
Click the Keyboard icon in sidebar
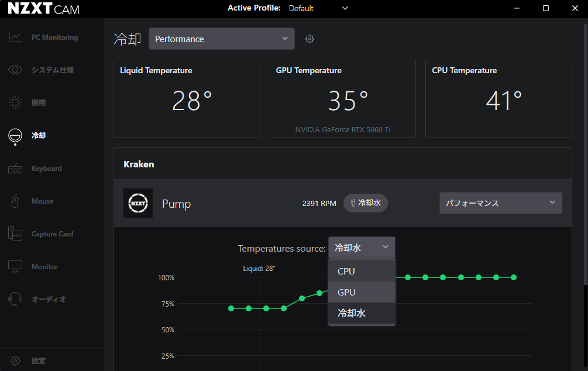coord(15,169)
